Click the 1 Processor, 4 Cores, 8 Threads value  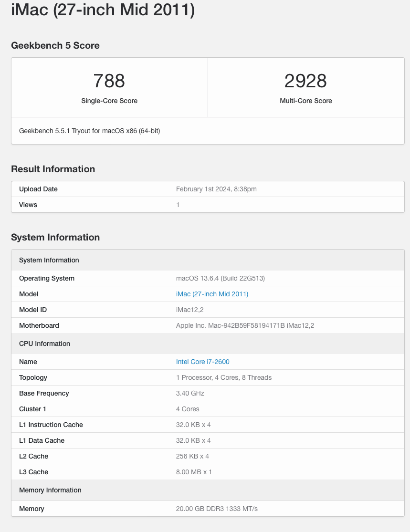pos(224,377)
